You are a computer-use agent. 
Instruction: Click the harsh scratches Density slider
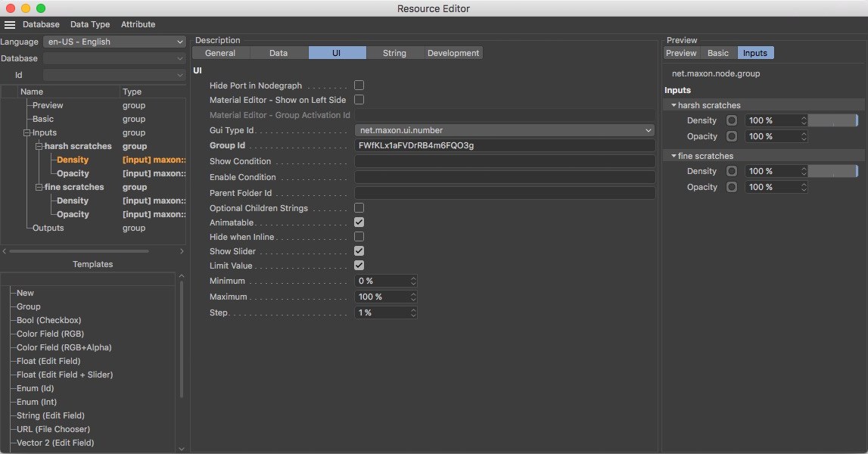click(x=832, y=120)
